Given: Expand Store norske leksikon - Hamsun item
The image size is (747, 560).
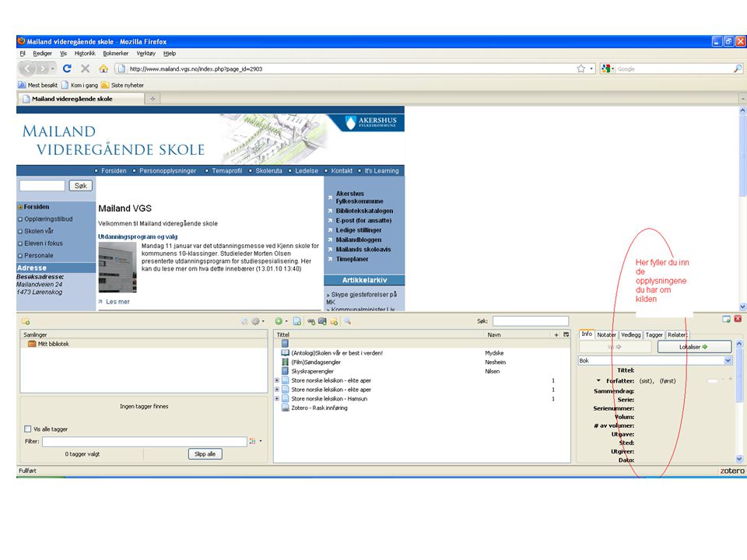Looking at the screenshot, I should pos(277,398).
